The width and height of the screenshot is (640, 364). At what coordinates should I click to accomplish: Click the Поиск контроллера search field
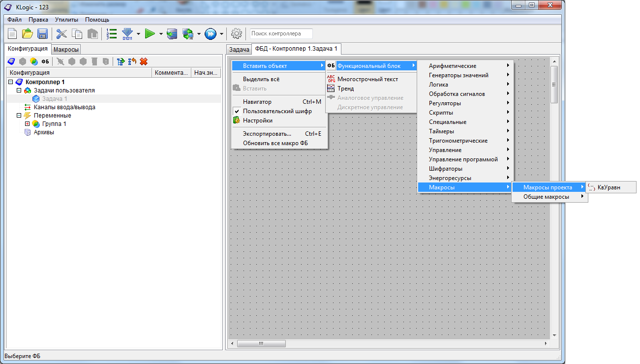tap(281, 34)
